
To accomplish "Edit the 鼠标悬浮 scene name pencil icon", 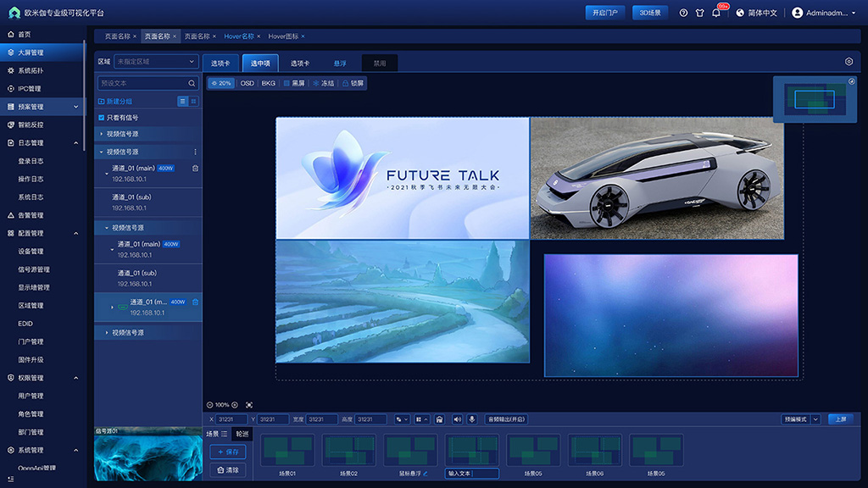I will coord(426,474).
